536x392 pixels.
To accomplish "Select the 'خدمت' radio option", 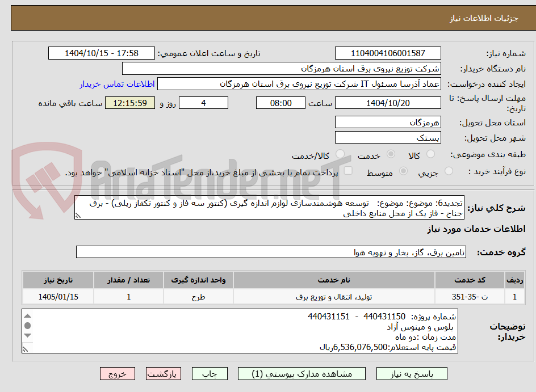I will [x=391, y=154].
